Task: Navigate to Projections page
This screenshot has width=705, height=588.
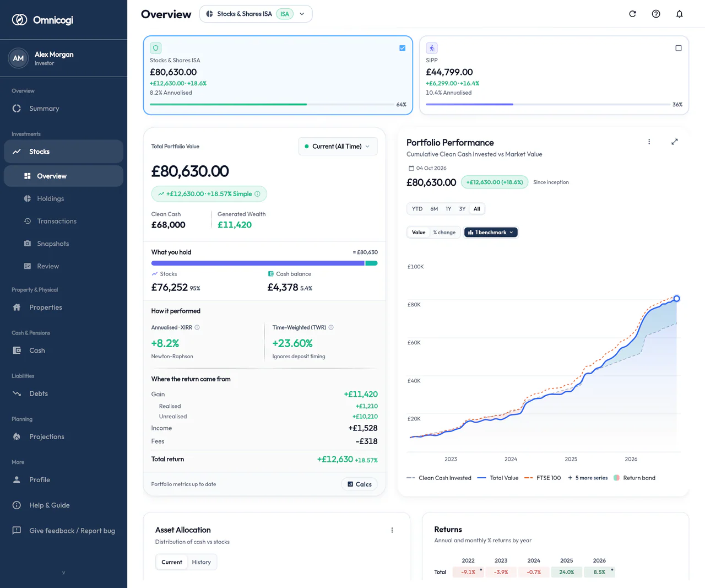Action: pyautogui.click(x=63, y=436)
